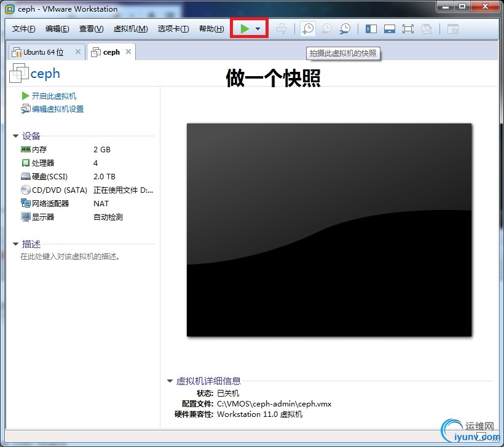Click the 自动检测 display value
The image size is (504, 447).
(108, 217)
